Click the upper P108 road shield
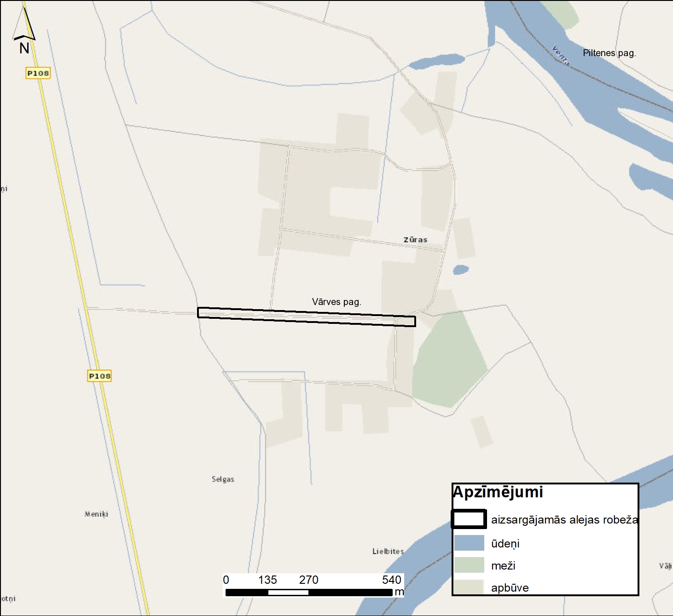673x616 pixels. (38, 73)
